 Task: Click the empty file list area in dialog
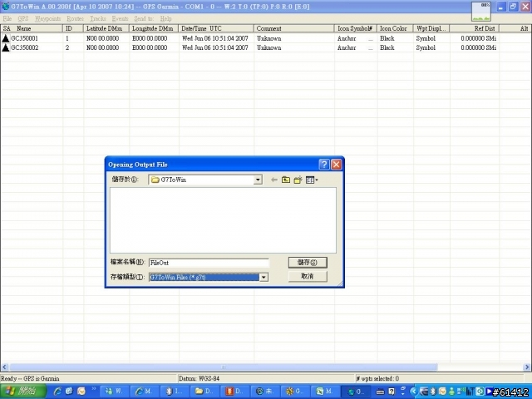(x=223, y=220)
